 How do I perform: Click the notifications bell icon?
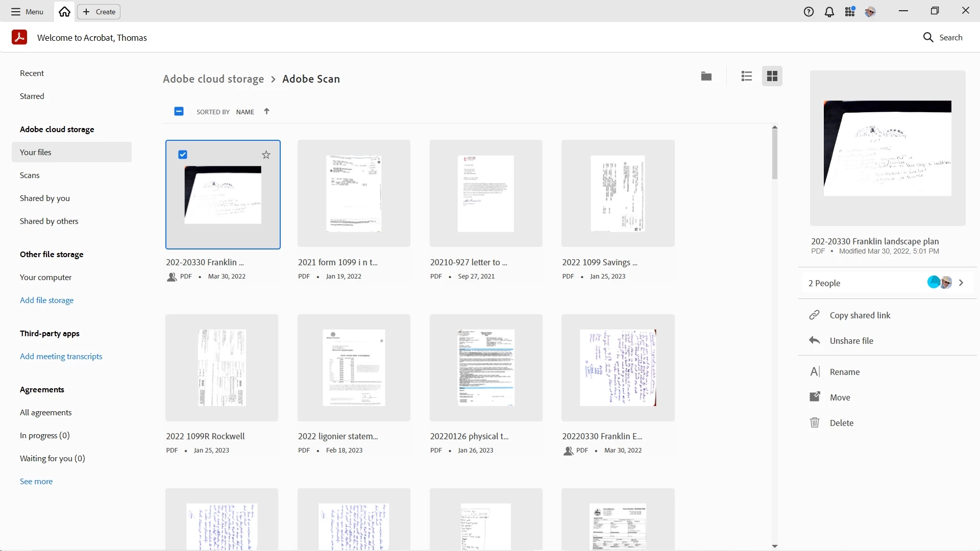(x=829, y=12)
